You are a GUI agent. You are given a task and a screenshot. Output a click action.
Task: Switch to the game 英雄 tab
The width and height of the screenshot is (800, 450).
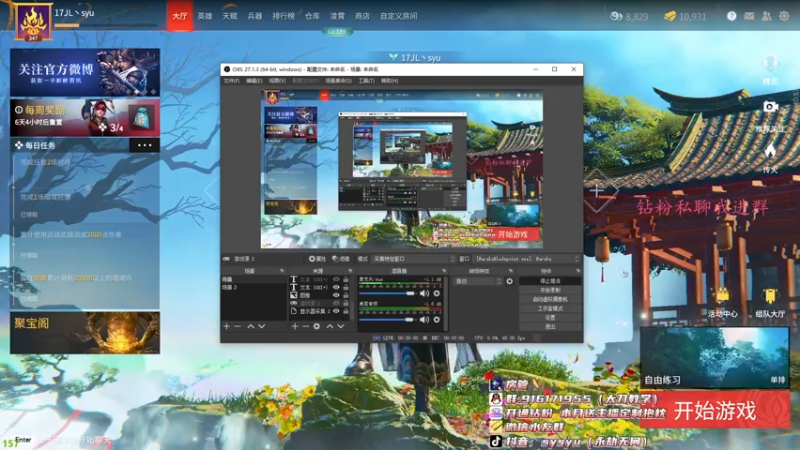click(x=205, y=16)
